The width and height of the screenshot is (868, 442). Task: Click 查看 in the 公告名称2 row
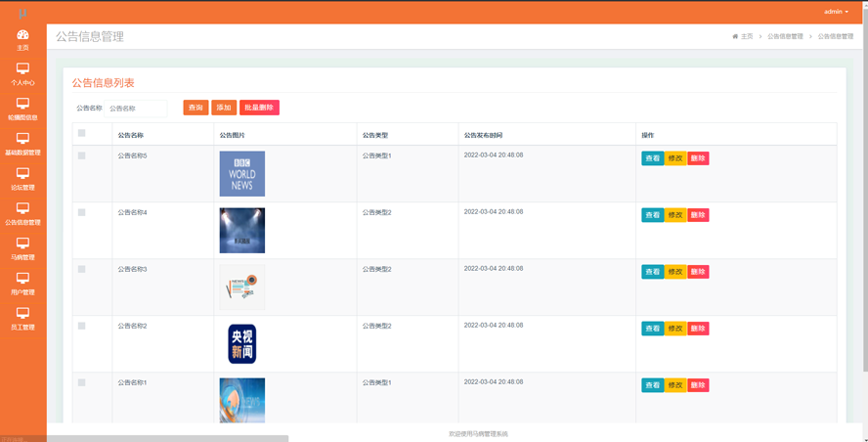653,329
